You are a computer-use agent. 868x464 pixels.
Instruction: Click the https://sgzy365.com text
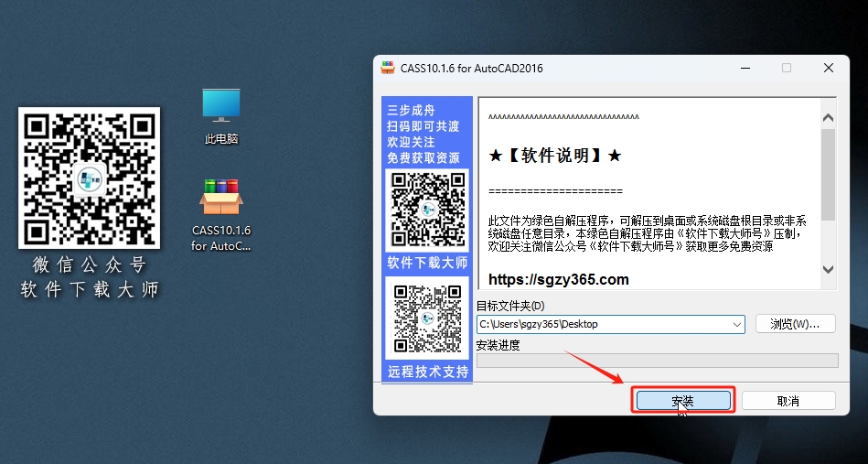tap(559, 280)
